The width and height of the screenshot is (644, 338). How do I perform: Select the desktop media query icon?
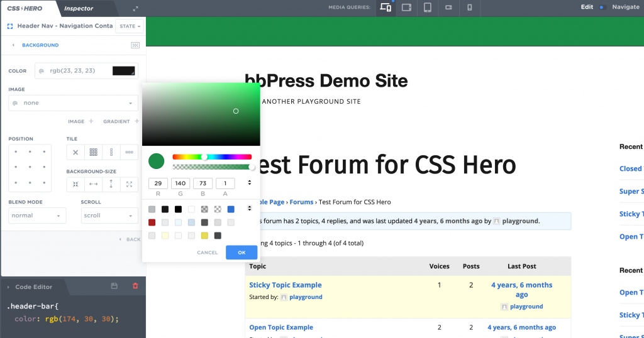coord(386,8)
